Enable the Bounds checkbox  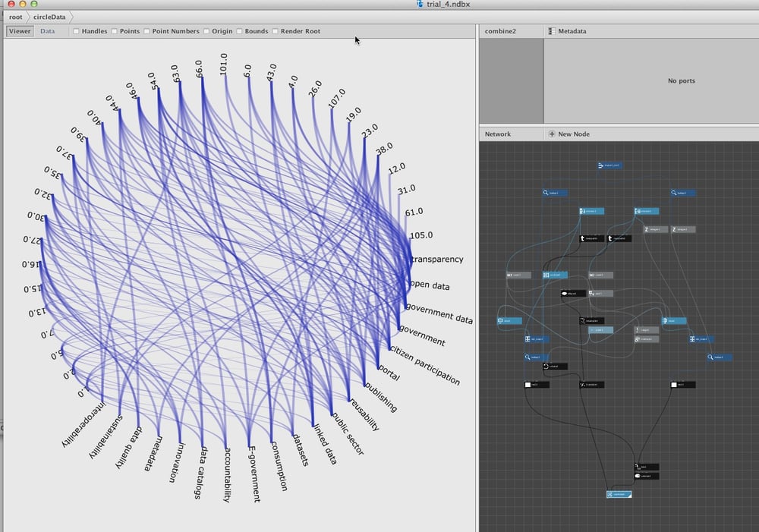239,31
